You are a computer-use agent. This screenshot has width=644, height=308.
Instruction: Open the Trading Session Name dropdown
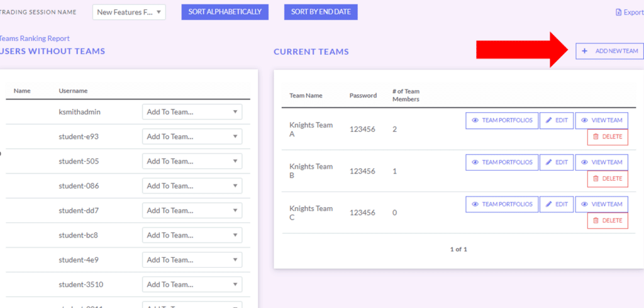pyautogui.click(x=129, y=13)
